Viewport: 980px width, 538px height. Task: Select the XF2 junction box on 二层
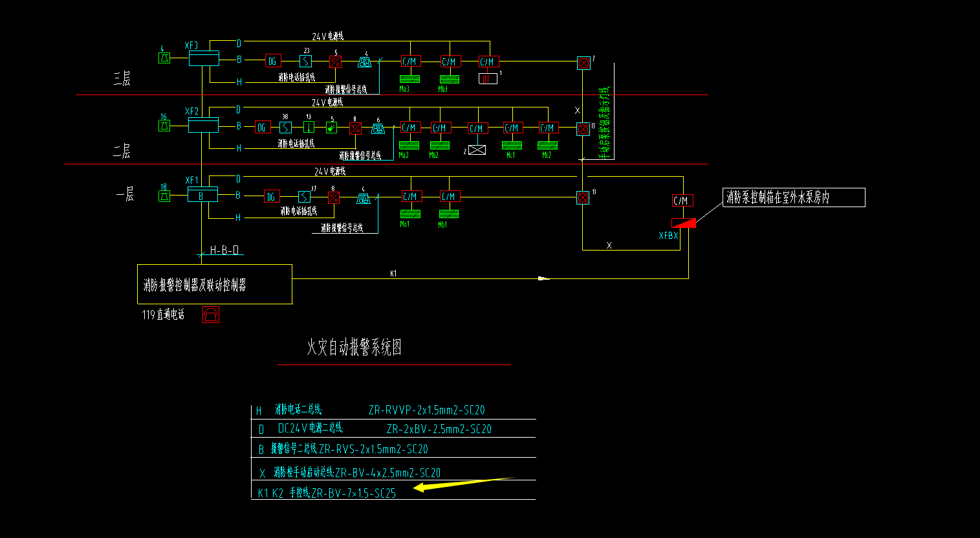click(x=203, y=125)
